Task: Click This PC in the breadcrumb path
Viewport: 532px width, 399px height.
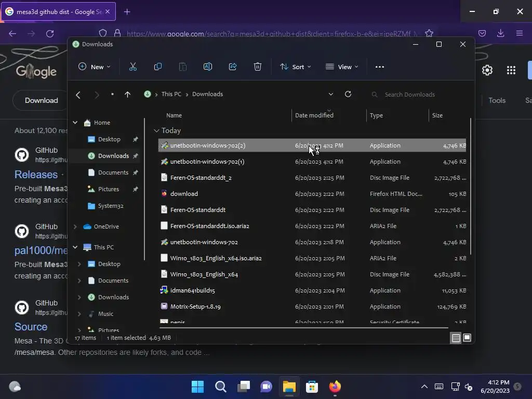Action: (x=171, y=94)
